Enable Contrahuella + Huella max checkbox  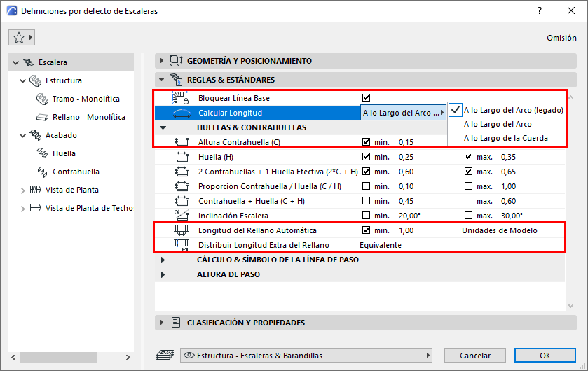468,201
